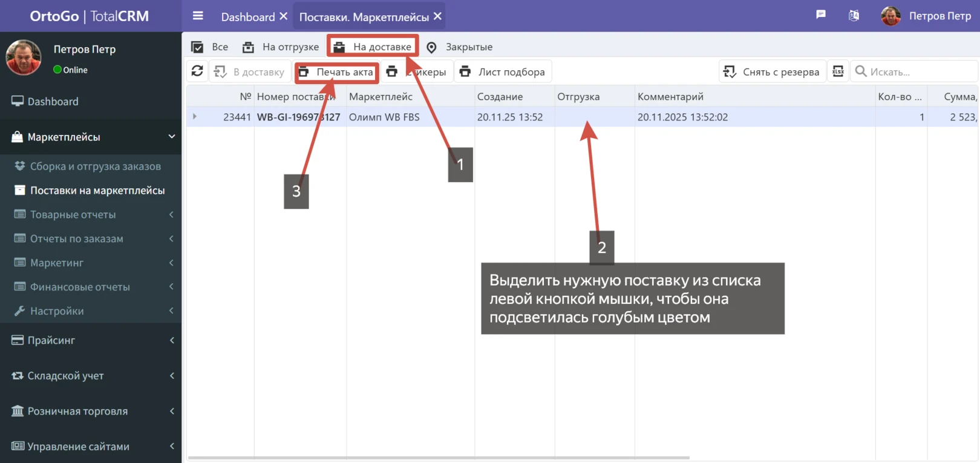Click the user avatar in header
This screenshot has width=980, height=463.
click(890, 16)
